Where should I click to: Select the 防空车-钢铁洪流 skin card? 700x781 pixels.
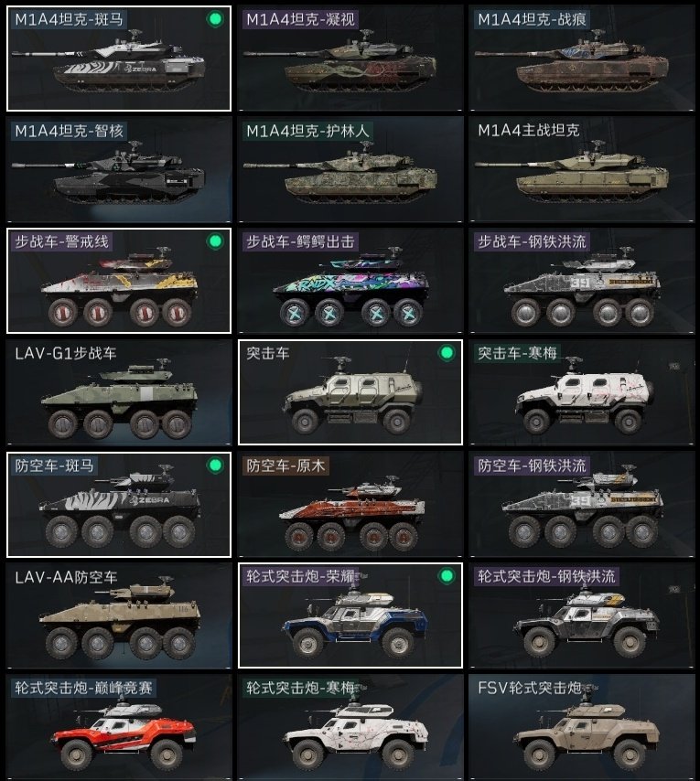[x=581, y=505]
